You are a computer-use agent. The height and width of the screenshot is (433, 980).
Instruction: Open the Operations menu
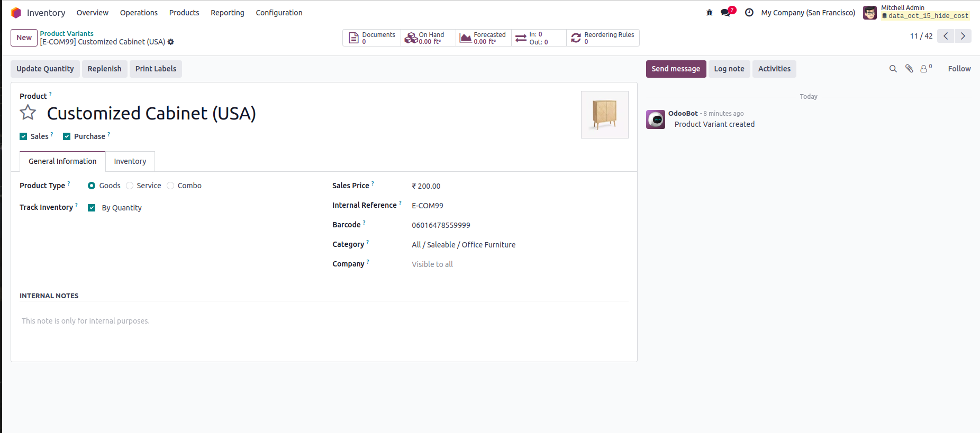coord(139,13)
